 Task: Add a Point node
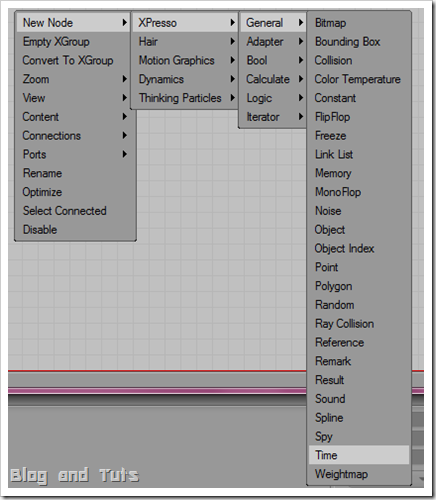(x=359, y=267)
